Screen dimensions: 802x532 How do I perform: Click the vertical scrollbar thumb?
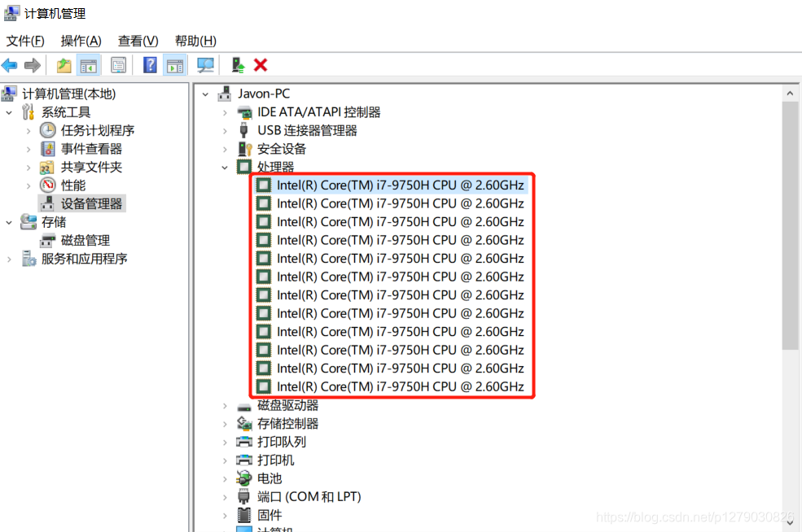click(791, 226)
